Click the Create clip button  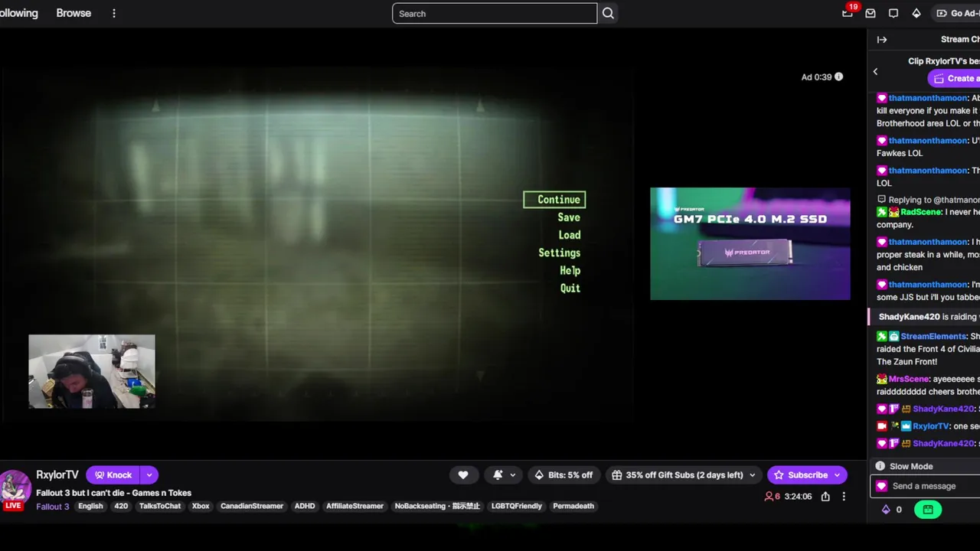[954, 78]
